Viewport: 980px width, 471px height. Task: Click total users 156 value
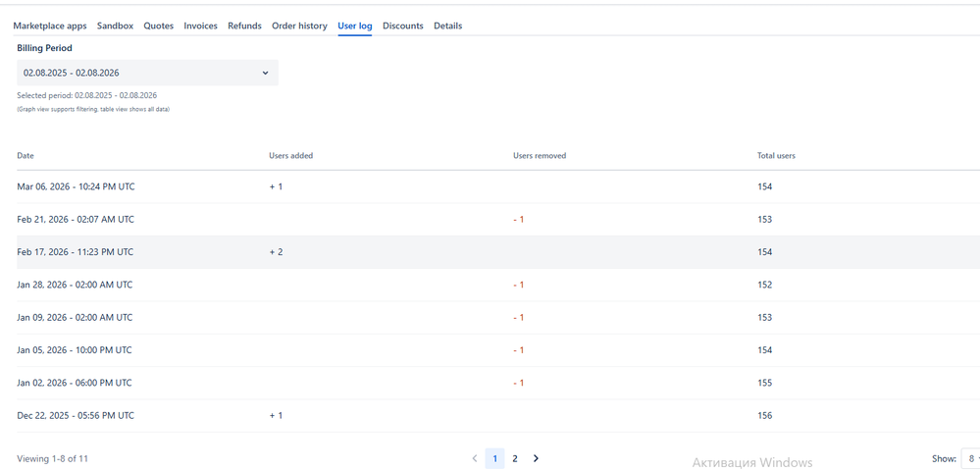click(764, 415)
